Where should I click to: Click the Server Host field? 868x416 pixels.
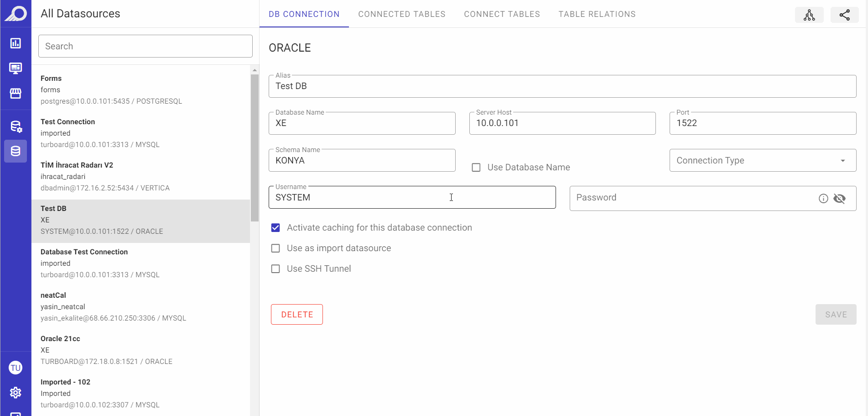[562, 123]
